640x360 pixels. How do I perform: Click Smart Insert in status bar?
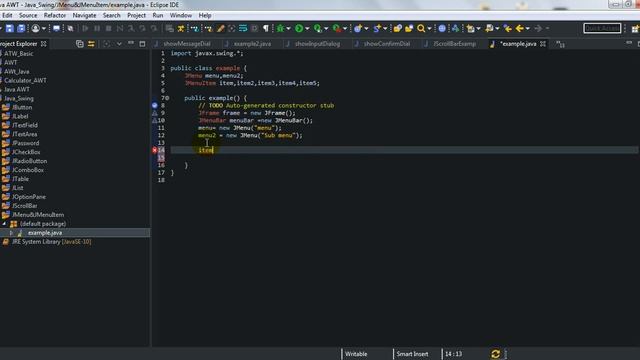[412, 354]
